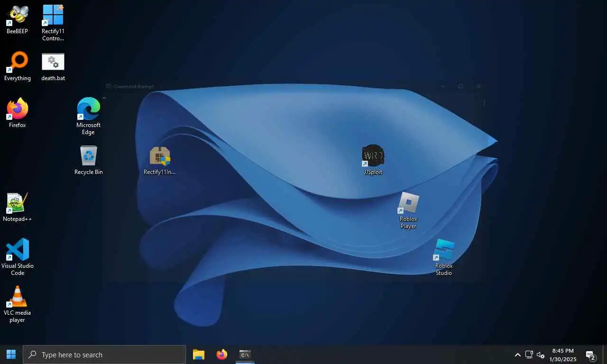The image size is (607, 364).
Task: Open Firefox from the taskbar
Action: (222, 355)
